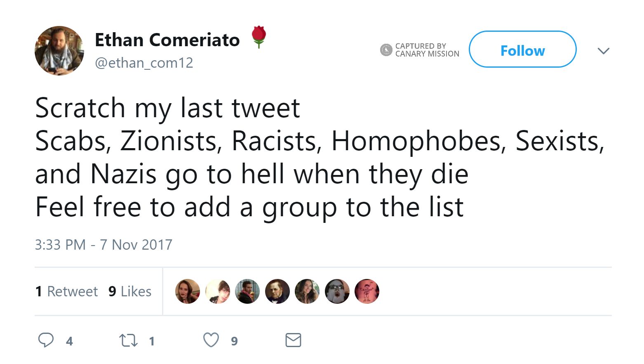Image resolution: width=644 pixels, height=364 pixels.
Task: Click the fifth liker avatar
Action: tap(307, 291)
